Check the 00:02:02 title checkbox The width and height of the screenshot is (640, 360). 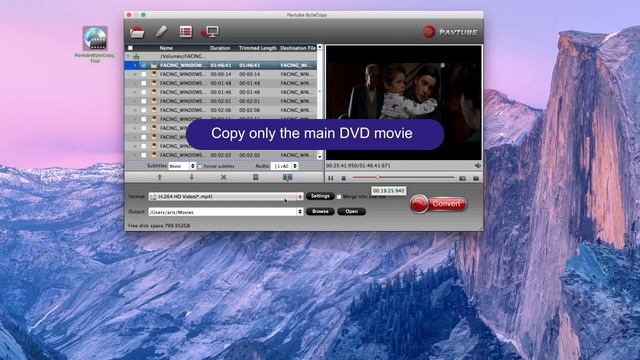pos(144,155)
